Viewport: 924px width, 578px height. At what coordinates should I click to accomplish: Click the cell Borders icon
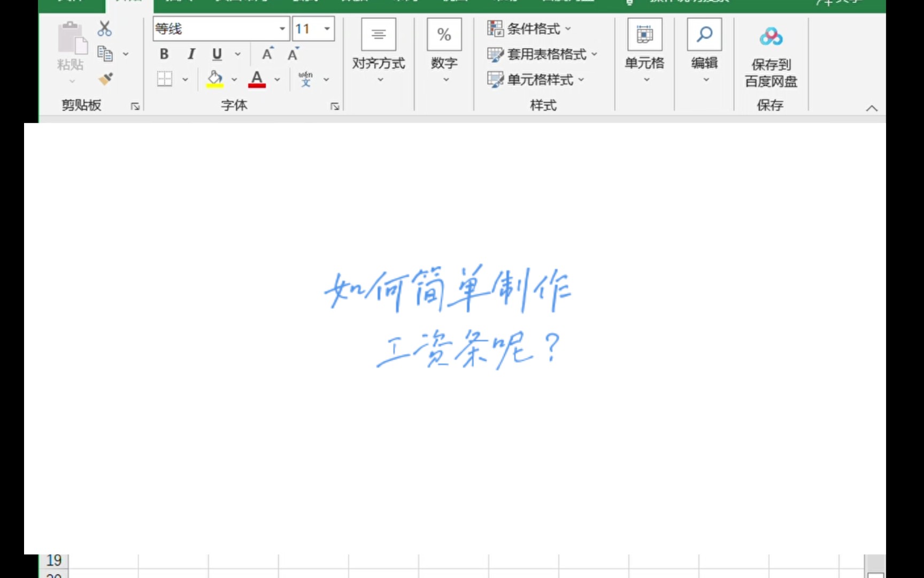pos(165,79)
